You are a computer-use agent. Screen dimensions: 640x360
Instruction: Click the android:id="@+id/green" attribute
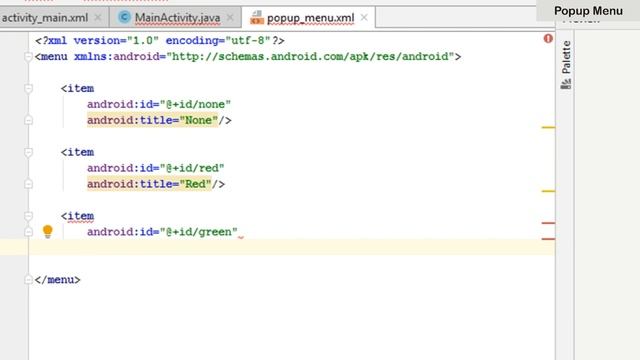point(162,232)
